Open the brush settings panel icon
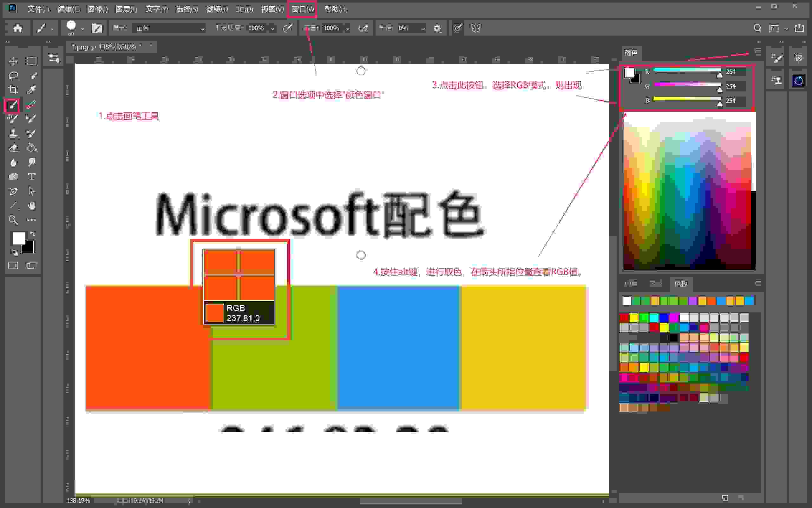Viewport: 812px width, 508px height. [x=97, y=28]
